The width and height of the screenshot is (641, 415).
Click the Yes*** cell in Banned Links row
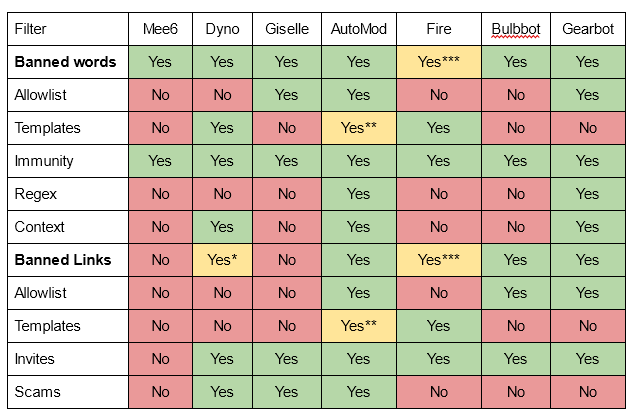(438, 260)
